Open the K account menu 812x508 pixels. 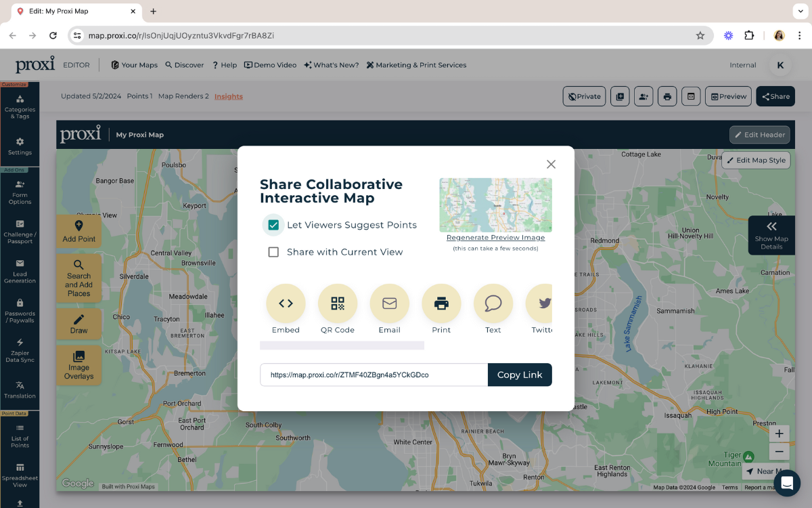[780, 65]
